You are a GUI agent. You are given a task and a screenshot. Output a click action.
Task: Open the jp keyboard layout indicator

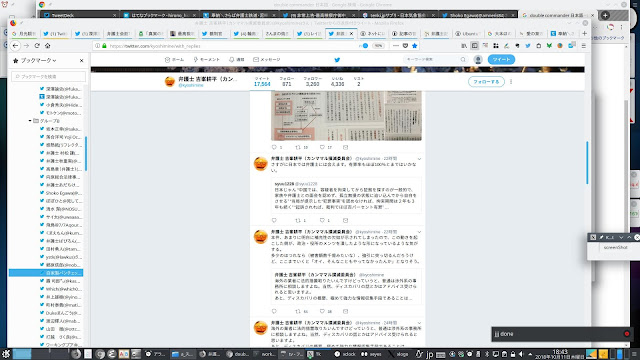click(x=429, y=354)
